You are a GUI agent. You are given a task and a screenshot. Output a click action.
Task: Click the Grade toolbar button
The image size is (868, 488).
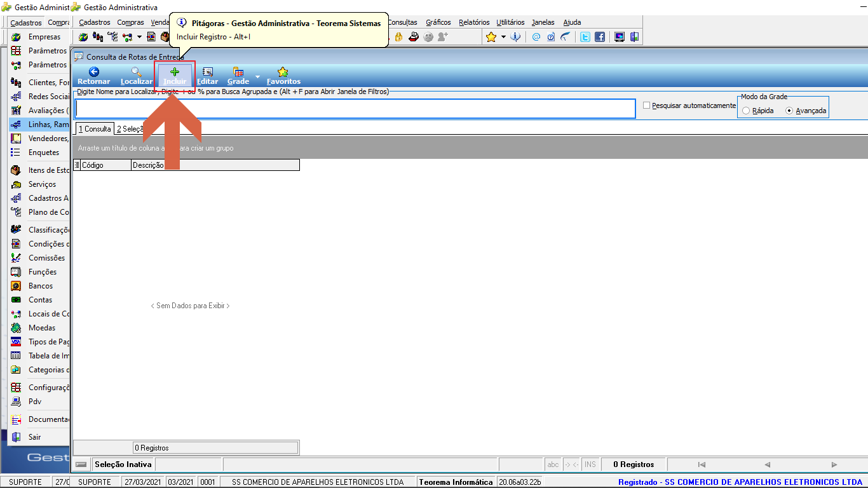click(x=238, y=76)
